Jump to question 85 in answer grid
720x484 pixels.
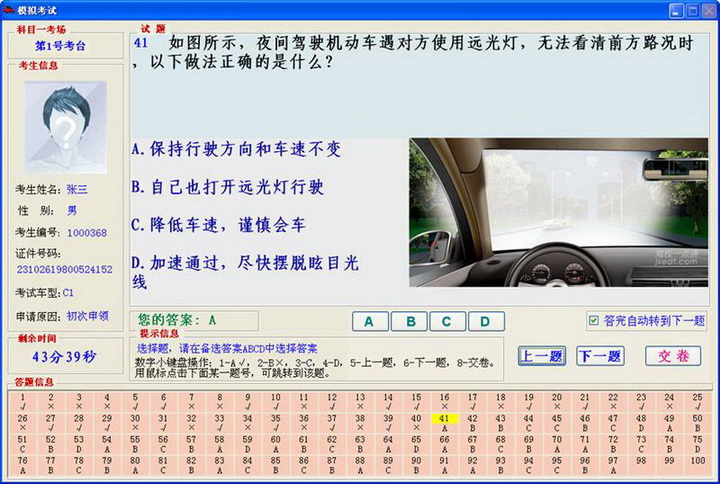point(276,465)
